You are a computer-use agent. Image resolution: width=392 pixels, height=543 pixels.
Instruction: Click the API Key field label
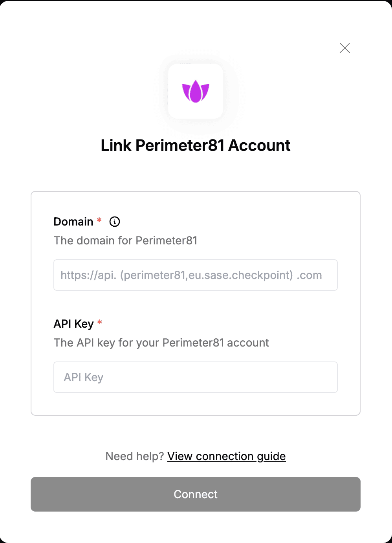(x=74, y=324)
